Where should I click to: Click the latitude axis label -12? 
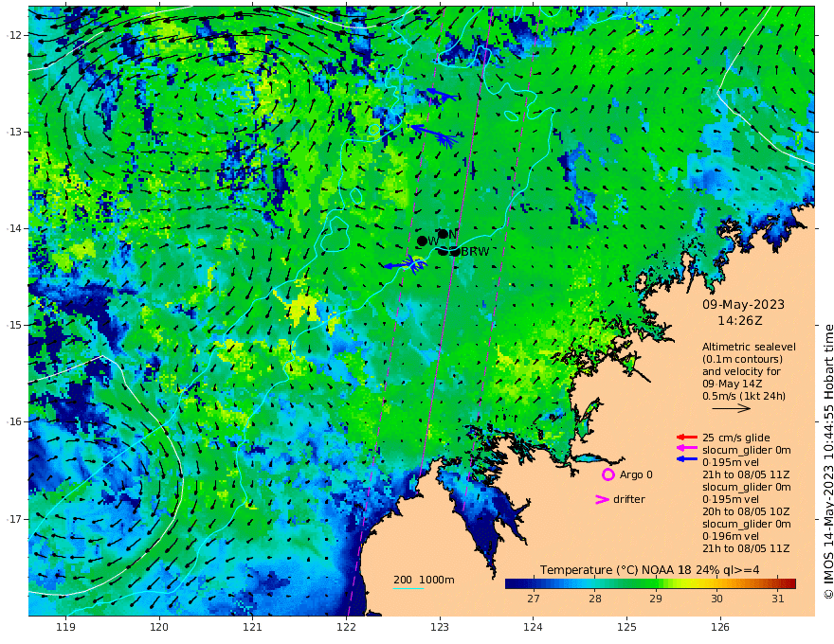coord(14,35)
